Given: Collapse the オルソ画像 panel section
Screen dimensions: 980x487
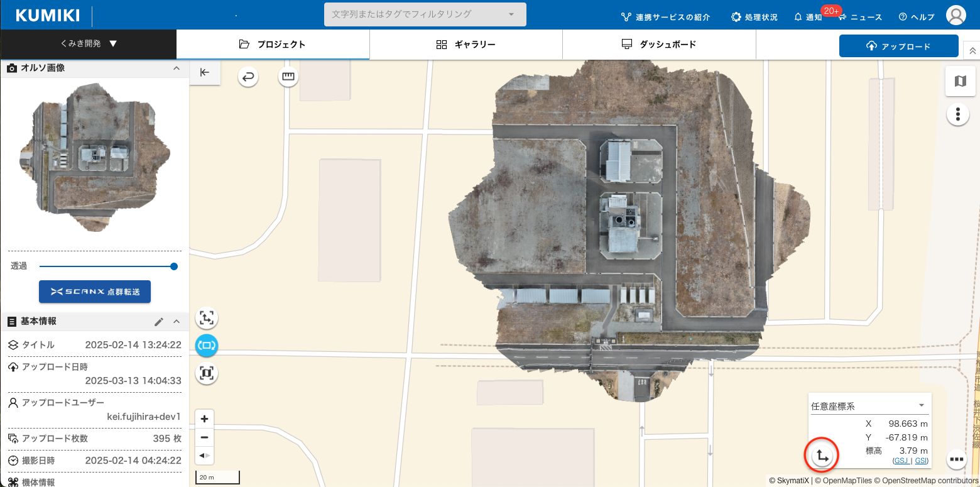Looking at the screenshot, I should pyautogui.click(x=177, y=68).
